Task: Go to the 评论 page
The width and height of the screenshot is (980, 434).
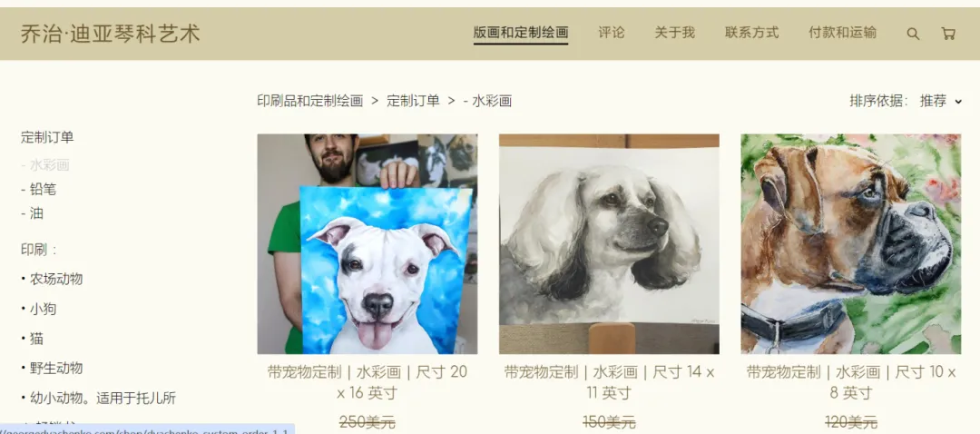Action: [612, 34]
